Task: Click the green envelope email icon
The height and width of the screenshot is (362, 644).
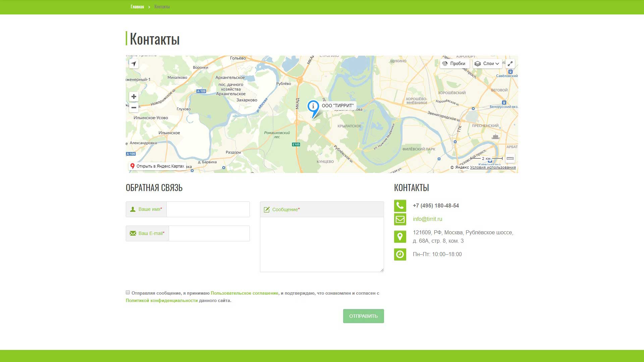Action: pyautogui.click(x=400, y=219)
